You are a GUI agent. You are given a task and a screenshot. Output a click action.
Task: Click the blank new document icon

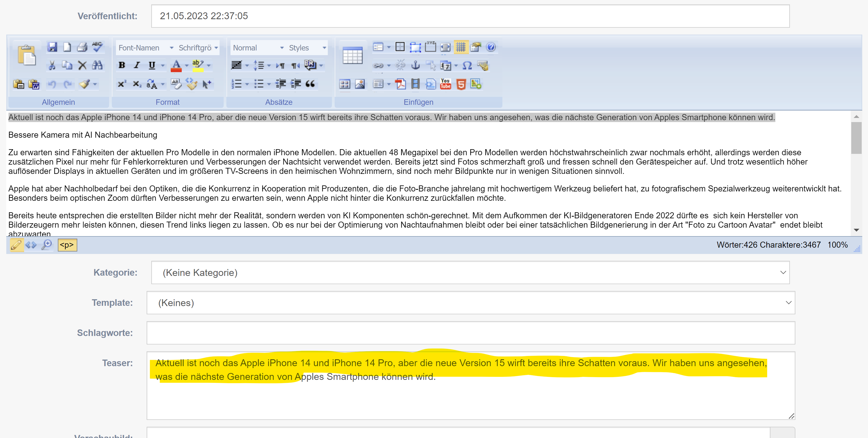tap(67, 47)
